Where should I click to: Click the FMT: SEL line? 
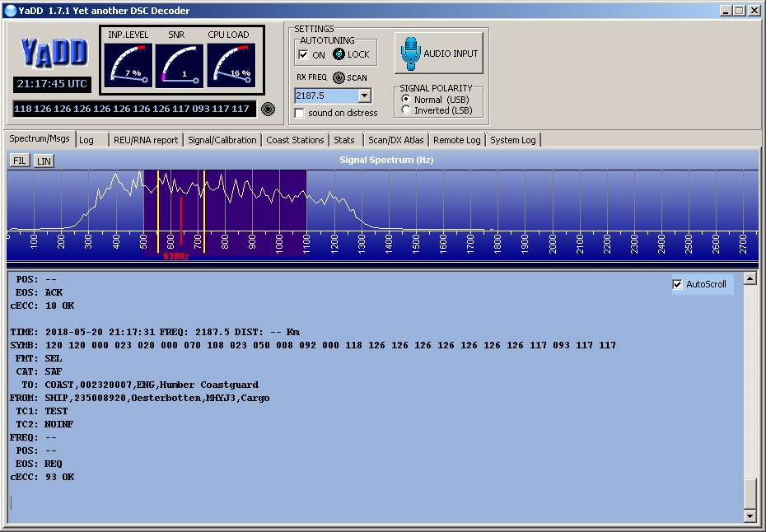tap(39, 358)
